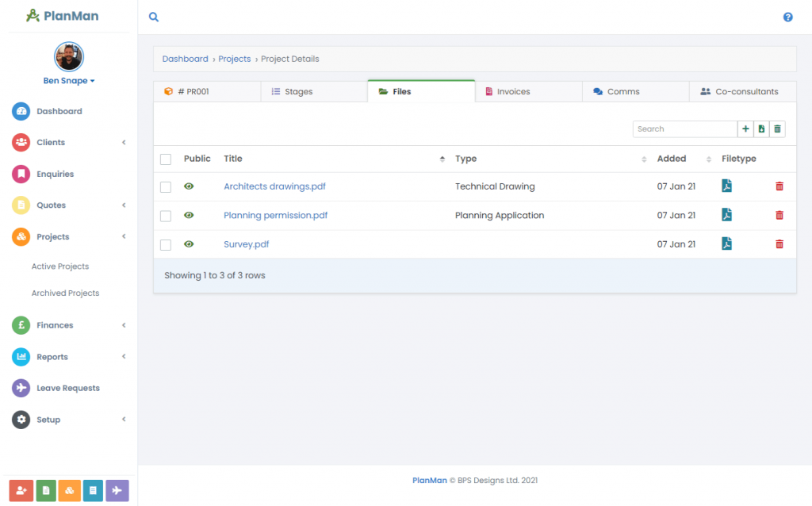Tick checkbox for Architects drawings.pdf
The image size is (812, 506).
tap(166, 187)
